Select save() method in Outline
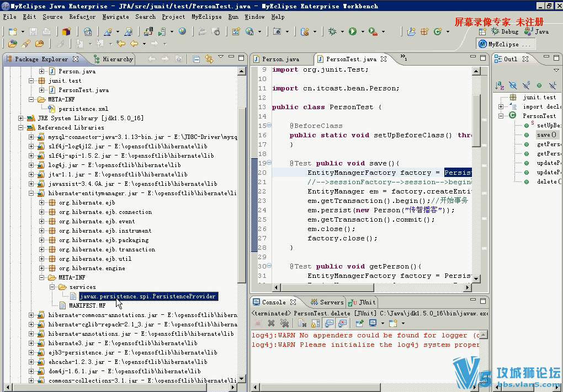The width and height of the screenshot is (563, 392). tap(546, 135)
